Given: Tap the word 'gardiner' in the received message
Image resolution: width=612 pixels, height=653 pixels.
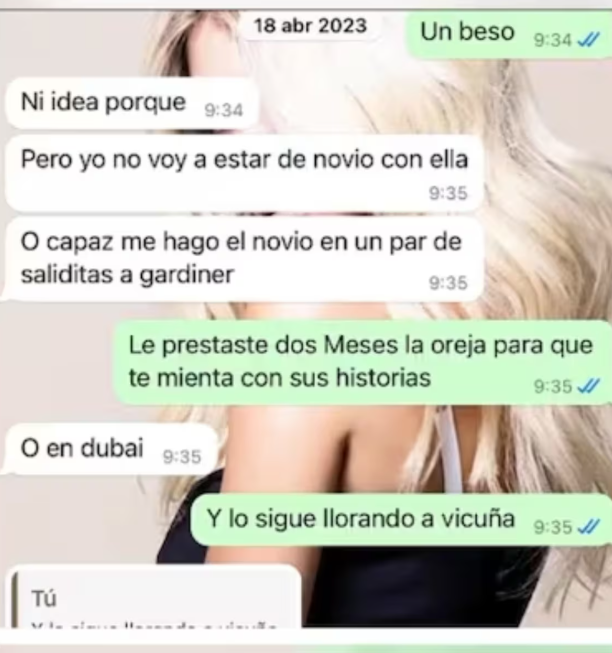Looking at the screenshot, I should pyautogui.click(x=187, y=276).
